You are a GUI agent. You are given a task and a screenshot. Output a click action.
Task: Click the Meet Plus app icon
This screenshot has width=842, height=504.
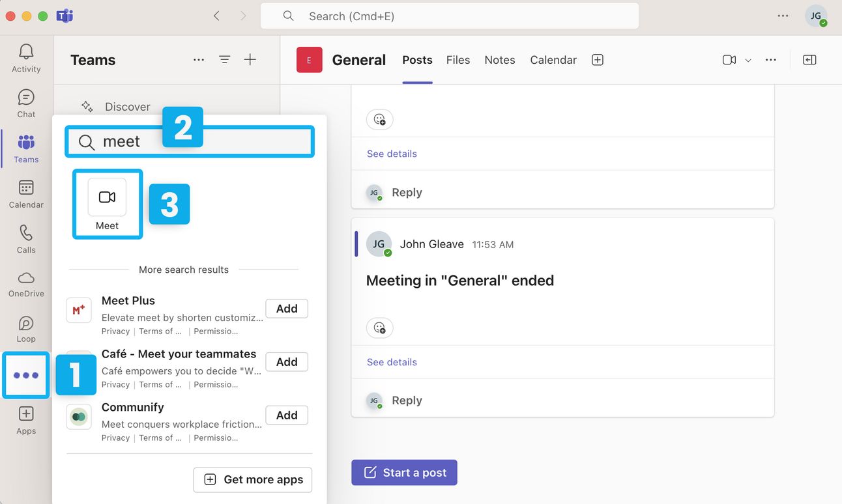click(x=79, y=310)
